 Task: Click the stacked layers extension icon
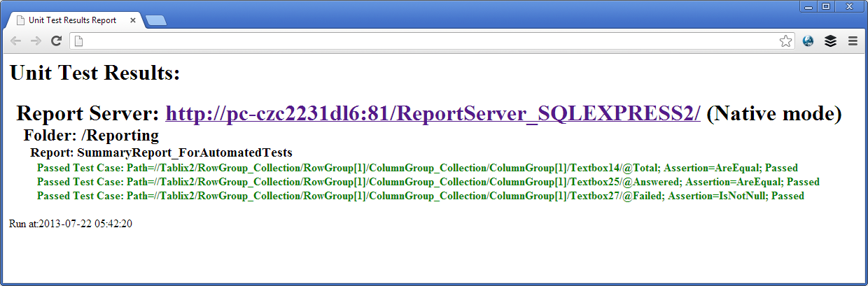830,41
